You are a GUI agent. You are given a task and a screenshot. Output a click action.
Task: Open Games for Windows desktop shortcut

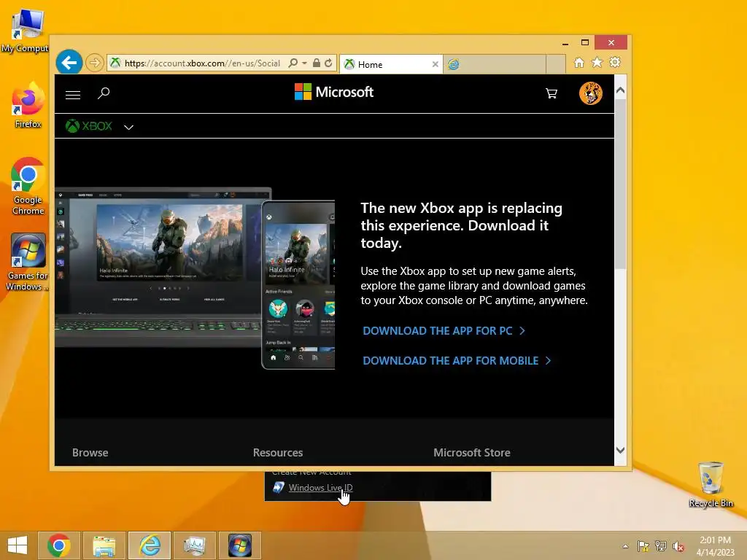(27, 262)
